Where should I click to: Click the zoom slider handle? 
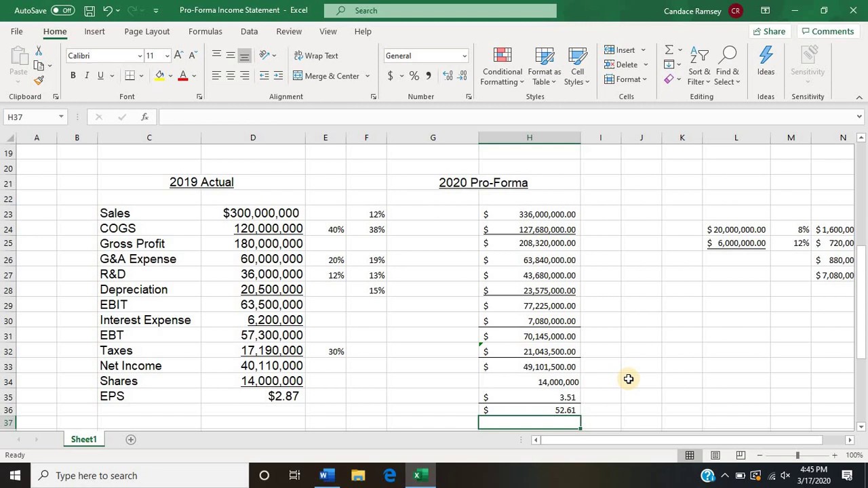coord(797,455)
